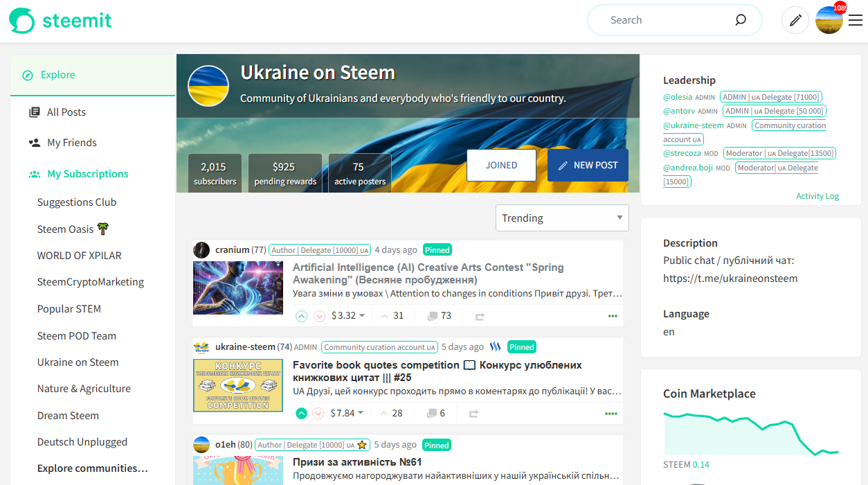Open three-dot menu on cranium post
The image size is (868, 485).
(612, 316)
